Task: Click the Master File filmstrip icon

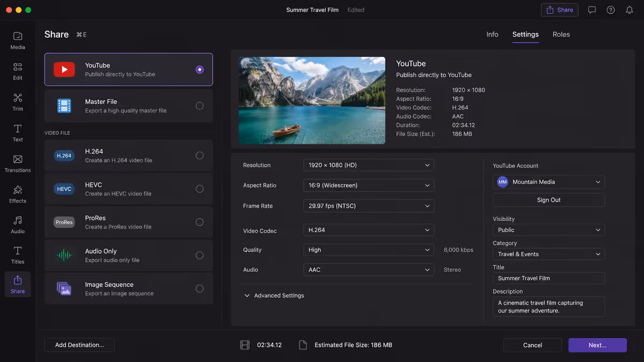Action: [x=64, y=106]
